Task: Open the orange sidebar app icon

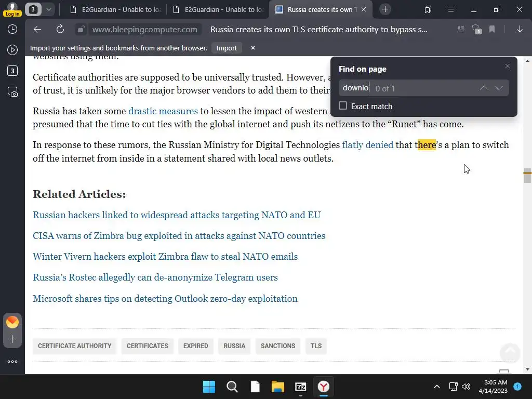Action: coord(12,322)
